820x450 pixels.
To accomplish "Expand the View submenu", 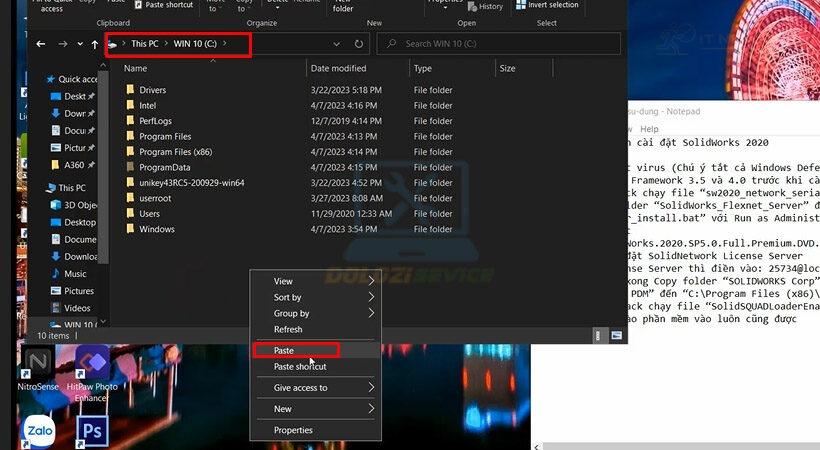I will (315, 281).
